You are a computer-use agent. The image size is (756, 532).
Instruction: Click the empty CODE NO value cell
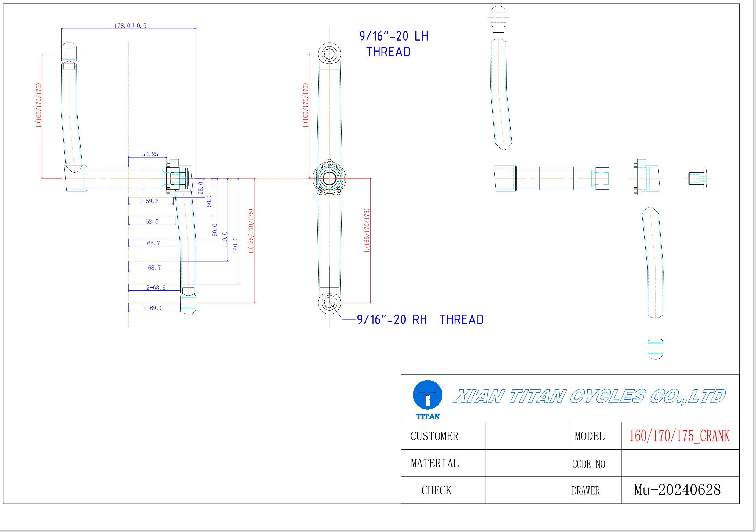680,463
